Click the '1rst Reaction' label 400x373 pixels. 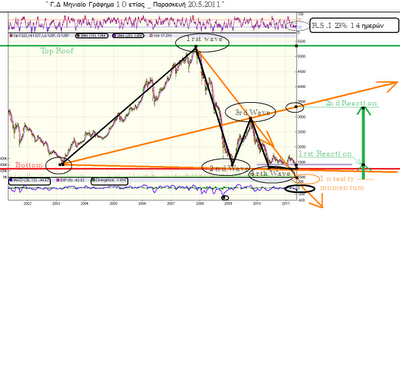pyautogui.click(x=325, y=154)
